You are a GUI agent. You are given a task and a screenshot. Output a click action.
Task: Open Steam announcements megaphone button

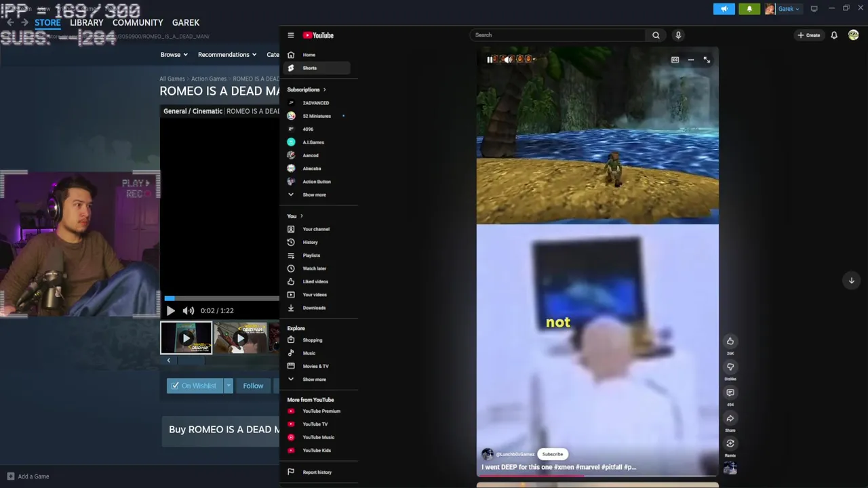[x=724, y=9]
